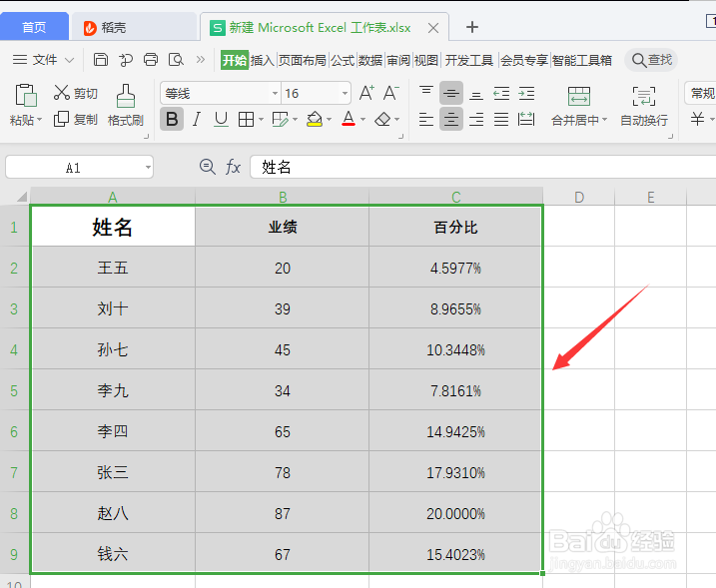The height and width of the screenshot is (588, 716).
Task: Open number format dropdown 常规
Action: [x=701, y=93]
